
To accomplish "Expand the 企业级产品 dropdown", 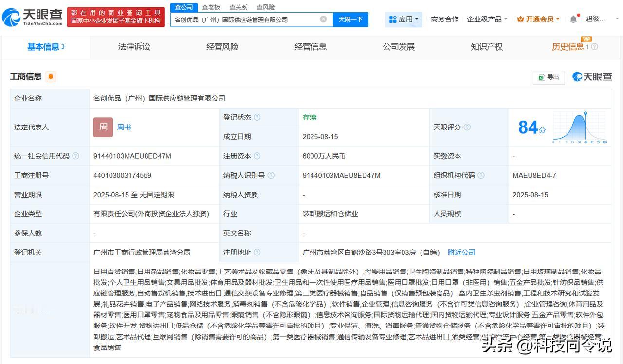I will (x=487, y=19).
